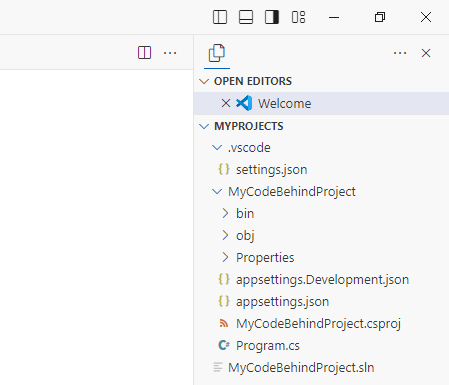Open appsettings.Development.json
Viewport: 449px width, 385px height.
coord(322,280)
